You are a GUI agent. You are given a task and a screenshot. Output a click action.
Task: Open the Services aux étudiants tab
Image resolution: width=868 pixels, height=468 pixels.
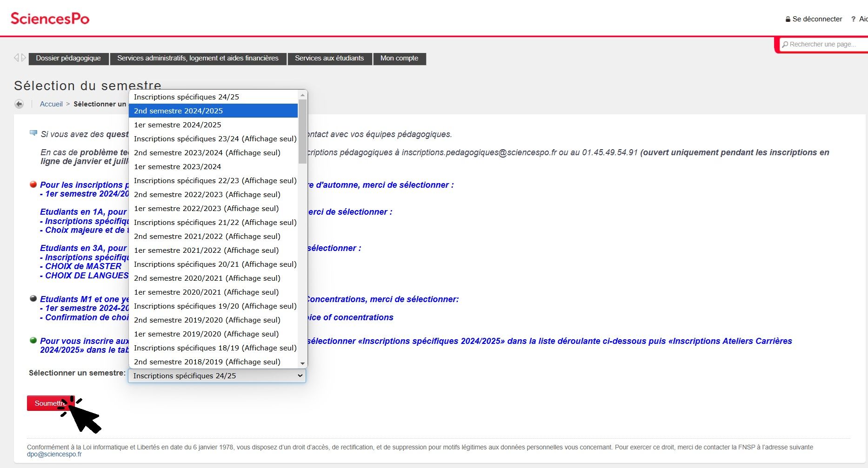tap(329, 59)
